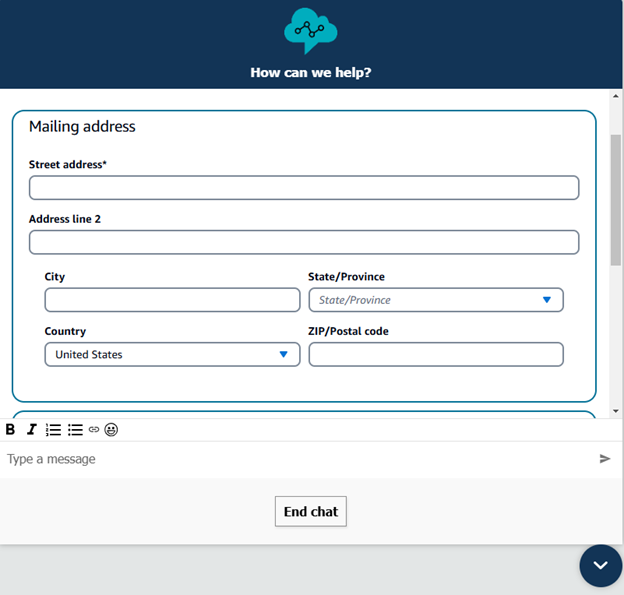Click the How can we help? title
Image resolution: width=624 pixels, height=595 pixels.
click(311, 72)
